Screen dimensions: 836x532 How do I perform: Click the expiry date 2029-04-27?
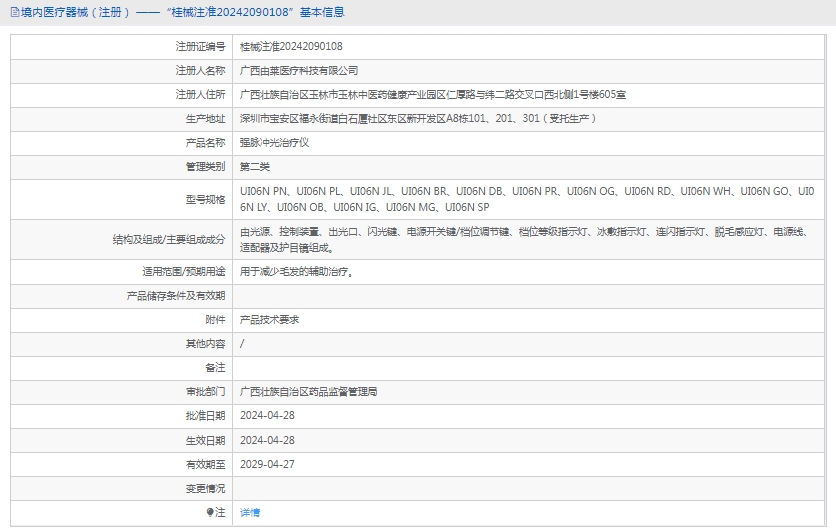[267, 464]
